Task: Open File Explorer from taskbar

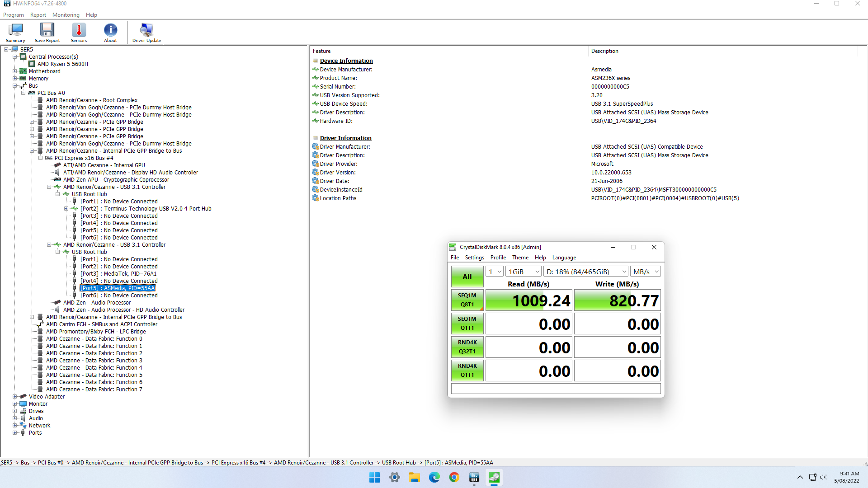Action: coord(415,478)
